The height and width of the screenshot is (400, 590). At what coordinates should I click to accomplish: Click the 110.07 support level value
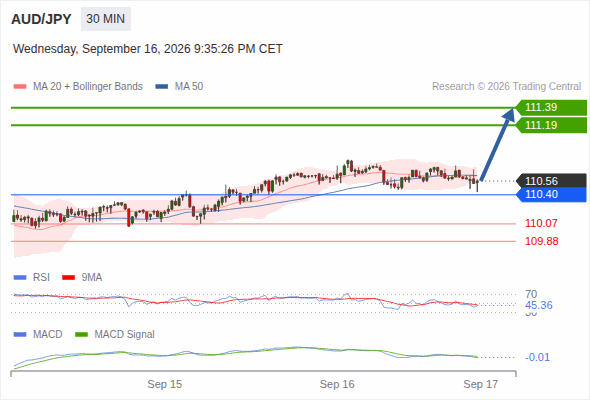pos(541,223)
